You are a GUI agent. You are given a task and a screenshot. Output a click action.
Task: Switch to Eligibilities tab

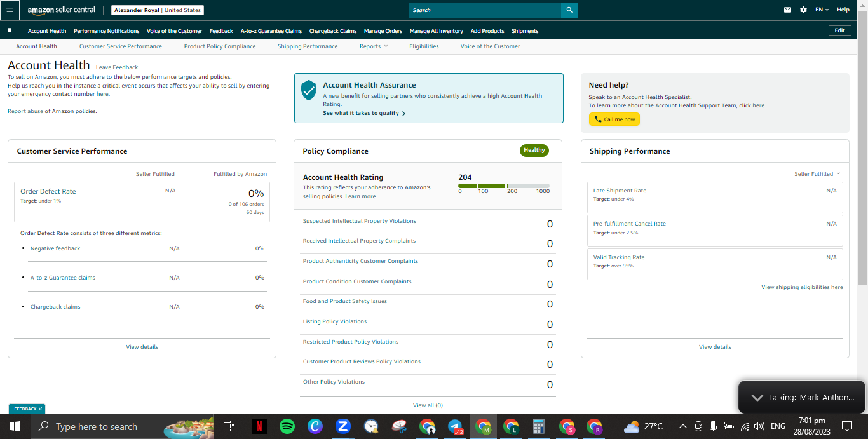(x=424, y=46)
